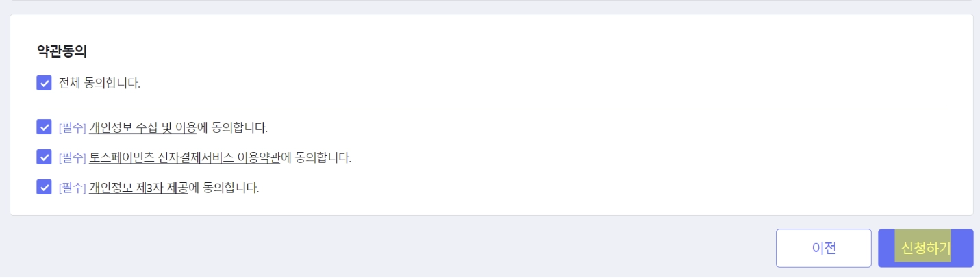
Task: Uncheck the 토스페이먼츠 전자결제서비스 agreement checkbox
Action: point(44,157)
